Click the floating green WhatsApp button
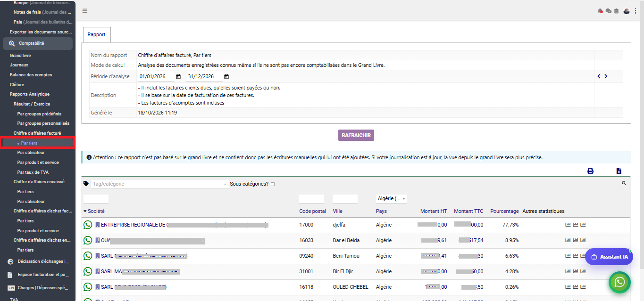The width and height of the screenshot is (644, 301). (620, 282)
